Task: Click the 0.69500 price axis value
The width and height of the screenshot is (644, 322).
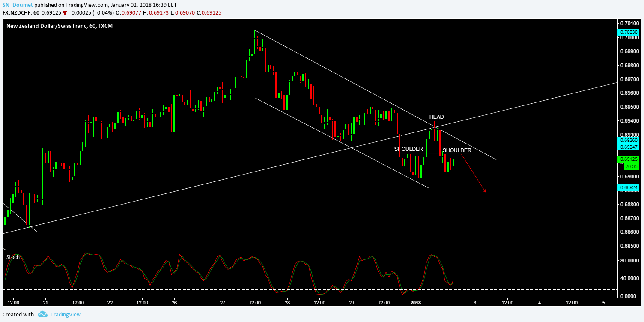Action: click(629, 107)
